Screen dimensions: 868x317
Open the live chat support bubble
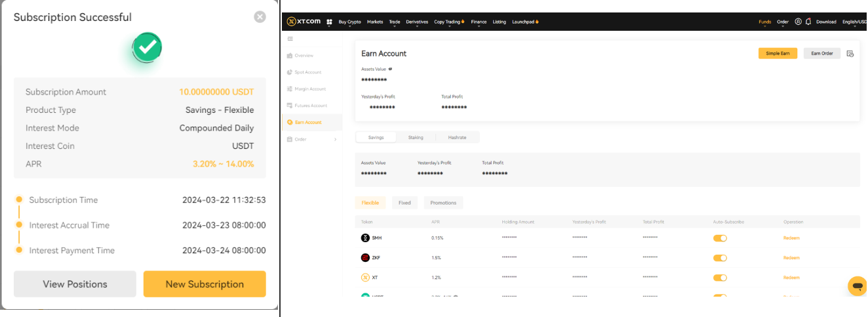tap(856, 286)
